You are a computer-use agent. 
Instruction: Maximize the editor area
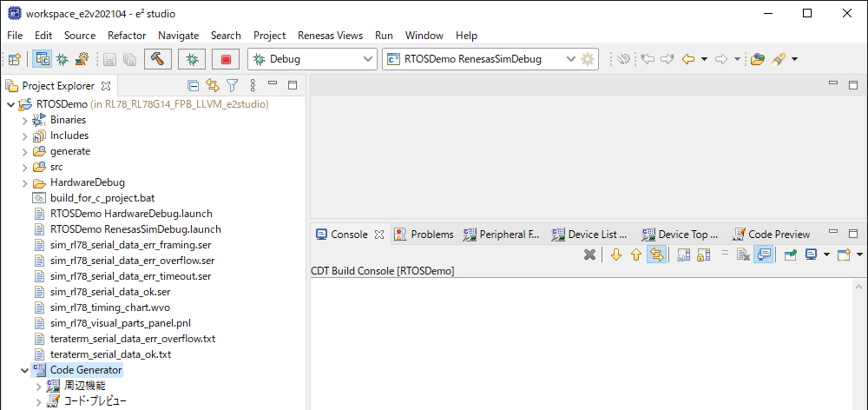[x=853, y=85]
